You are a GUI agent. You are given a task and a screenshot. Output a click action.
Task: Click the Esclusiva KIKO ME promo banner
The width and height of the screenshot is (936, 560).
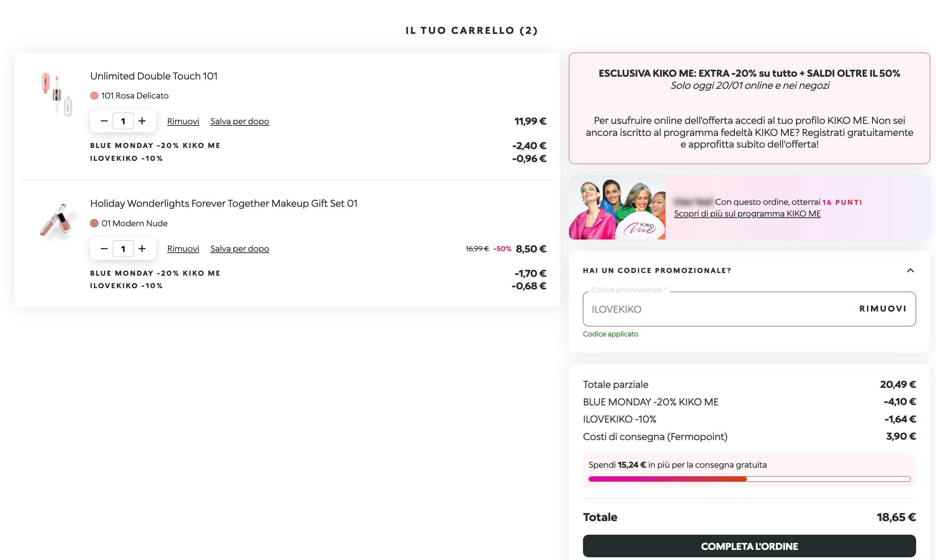(749, 108)
